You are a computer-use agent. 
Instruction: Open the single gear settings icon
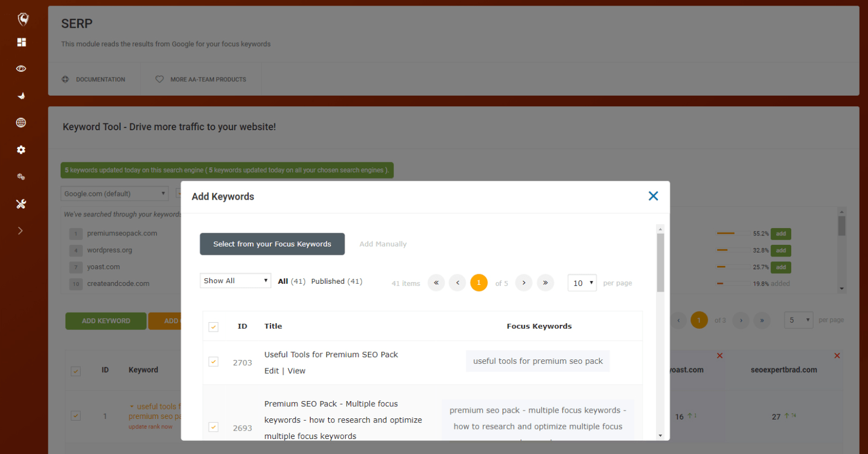[21, 150]
